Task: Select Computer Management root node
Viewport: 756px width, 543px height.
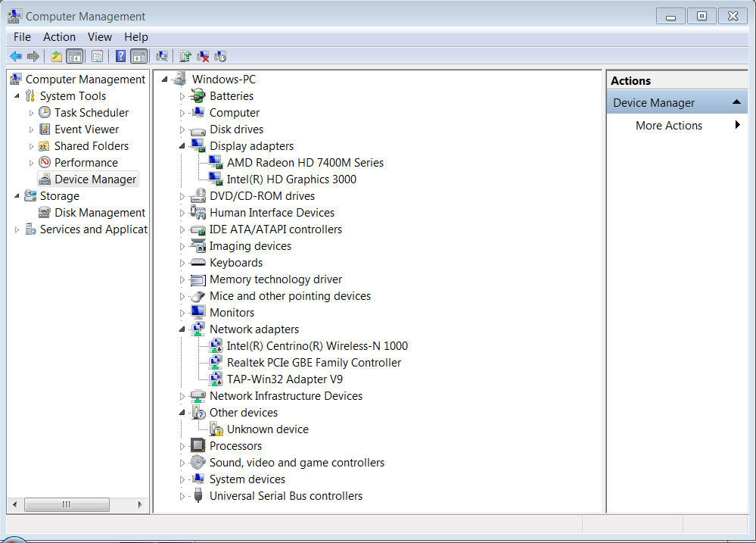Action: pos(86,80)
